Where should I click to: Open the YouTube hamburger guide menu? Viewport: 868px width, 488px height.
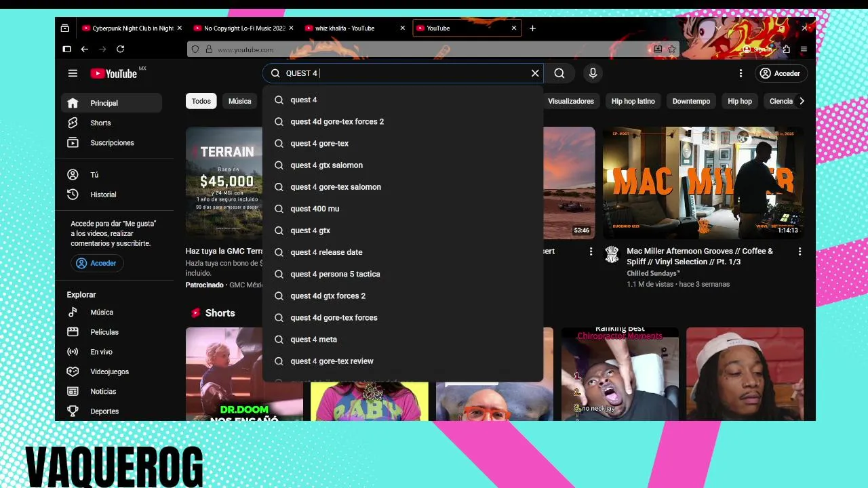pos(73,73)
